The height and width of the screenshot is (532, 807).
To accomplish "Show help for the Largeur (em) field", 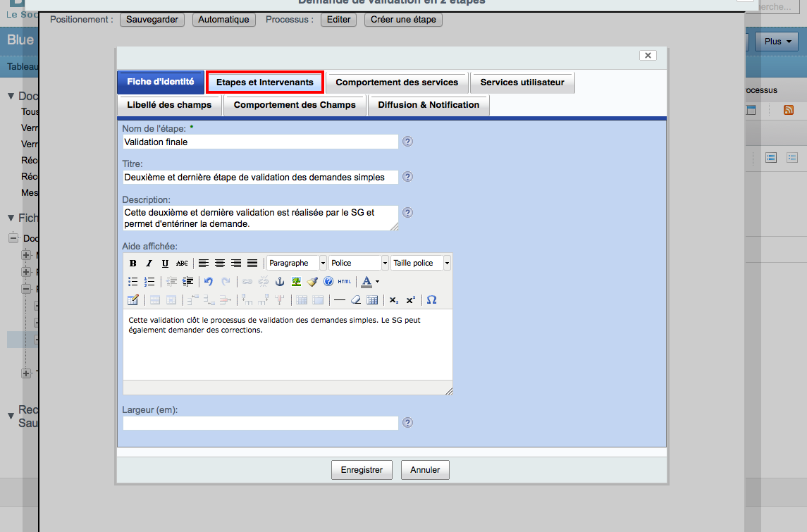I will coord(407,422).
